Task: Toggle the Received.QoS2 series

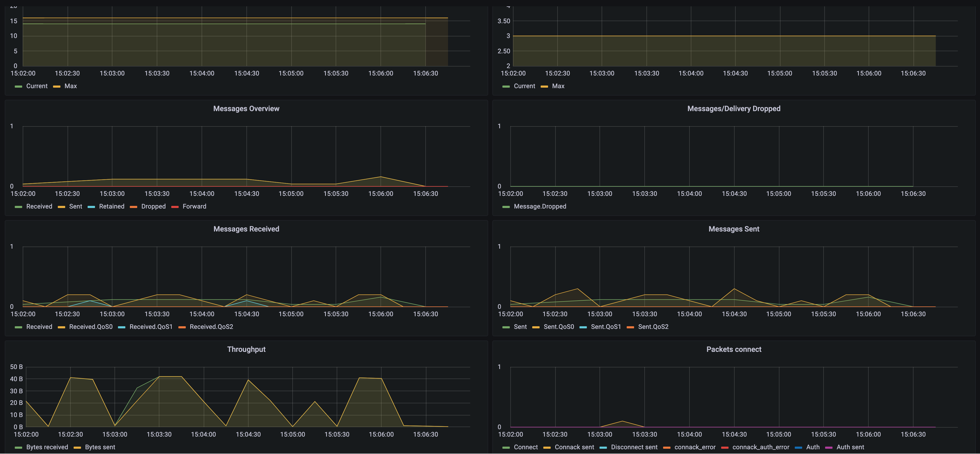Action: [211, 327]
